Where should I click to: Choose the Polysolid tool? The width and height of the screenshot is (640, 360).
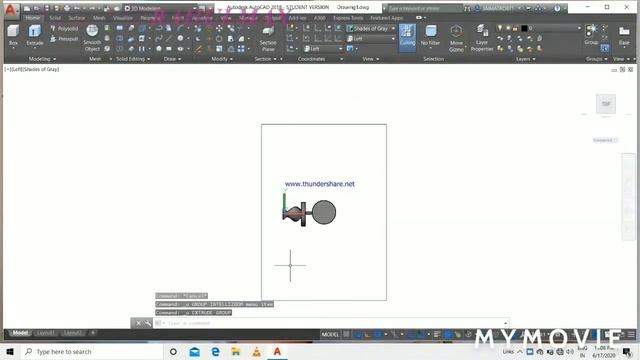64,29
